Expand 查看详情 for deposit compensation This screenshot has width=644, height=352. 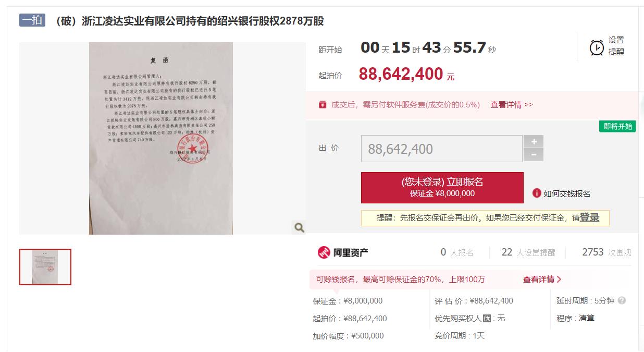(542, 280)
